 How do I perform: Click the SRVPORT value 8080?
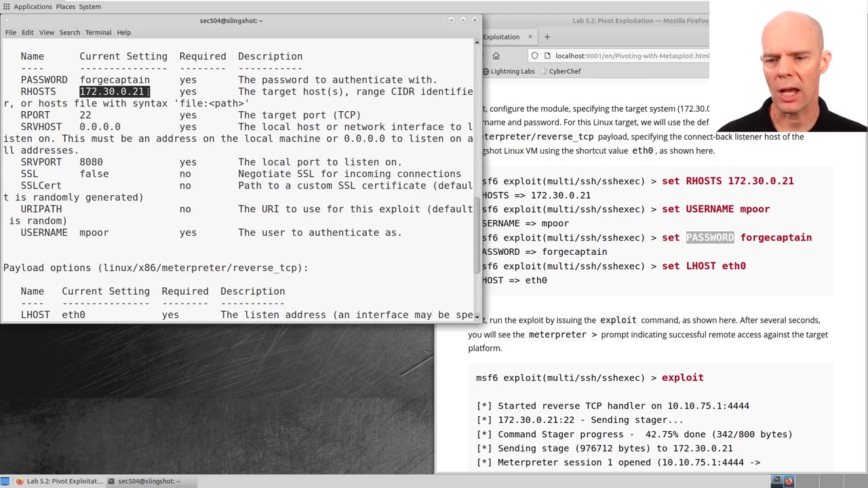91,162
